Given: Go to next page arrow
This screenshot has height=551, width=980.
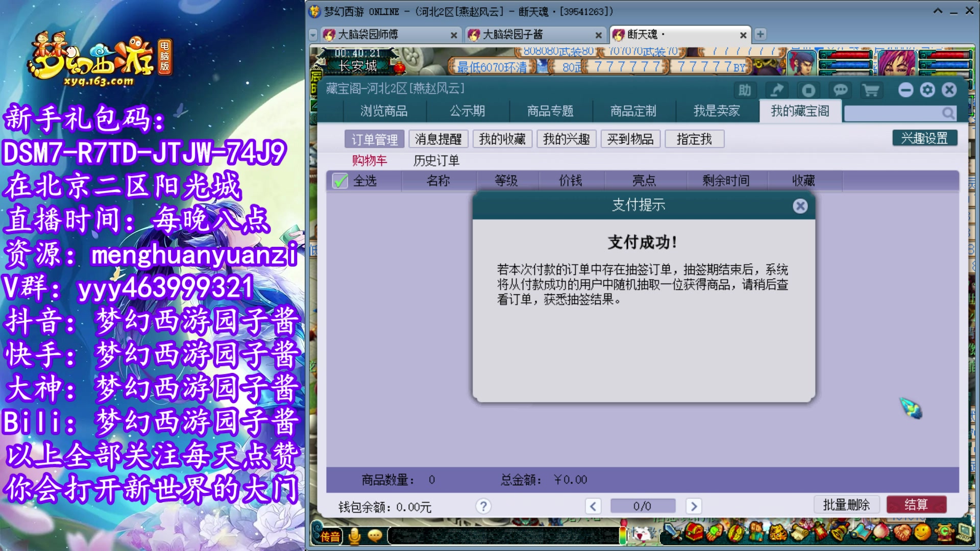Looking at the screenshot, I should (693, 506).
